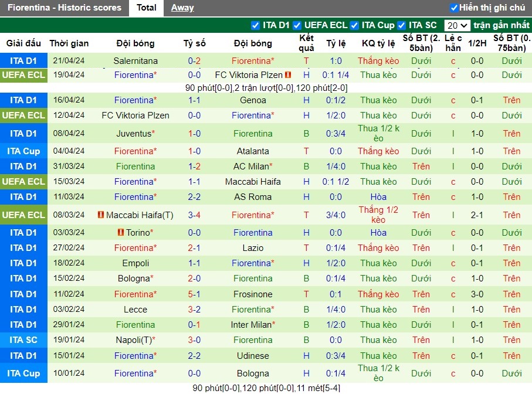Open AC Milan team link
This screenshot has width=532, height=394.
251,166
